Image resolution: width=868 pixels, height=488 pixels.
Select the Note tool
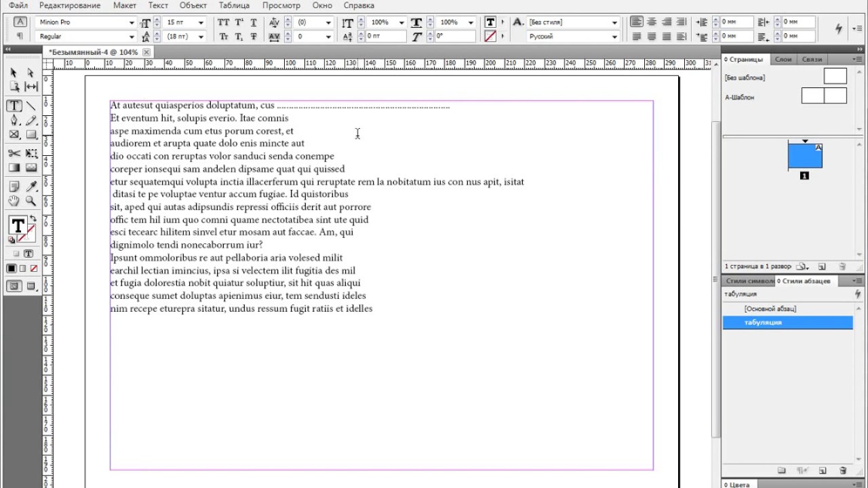click(x=14, y=186)
